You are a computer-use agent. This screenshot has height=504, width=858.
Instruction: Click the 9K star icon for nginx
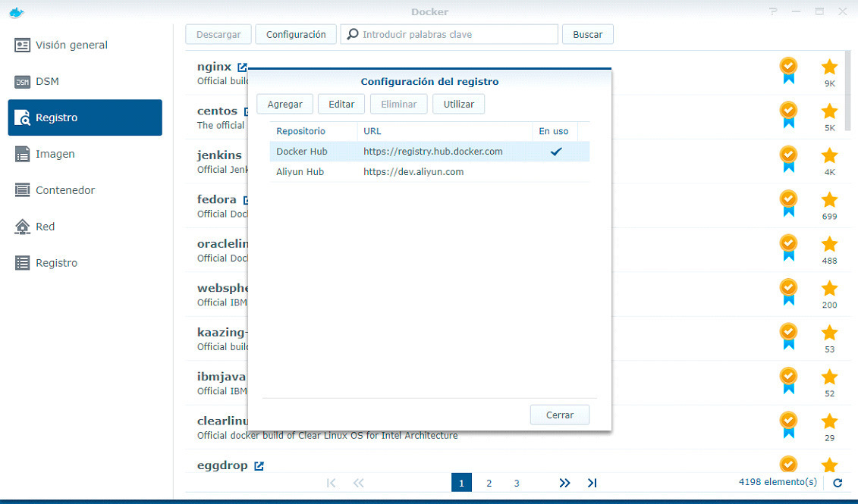click(829, 67)
